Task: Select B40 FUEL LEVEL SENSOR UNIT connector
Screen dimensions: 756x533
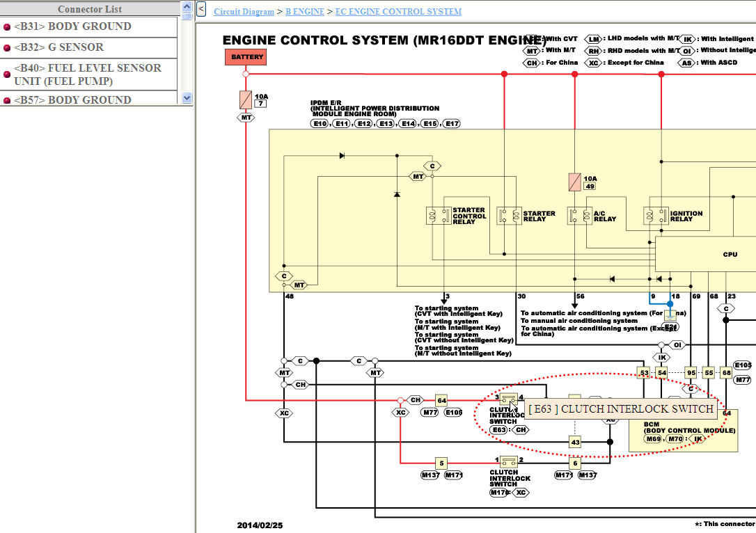Action: pos(88,74)
